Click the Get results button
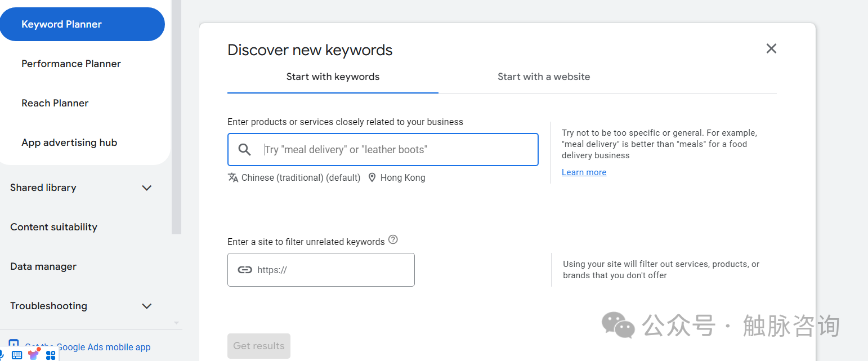This screenshot has height=361, width=868. click(259, 346)
